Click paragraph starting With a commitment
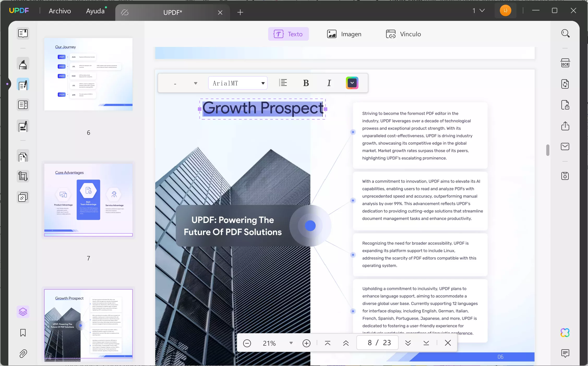The image size is (588, 366). 422,200
